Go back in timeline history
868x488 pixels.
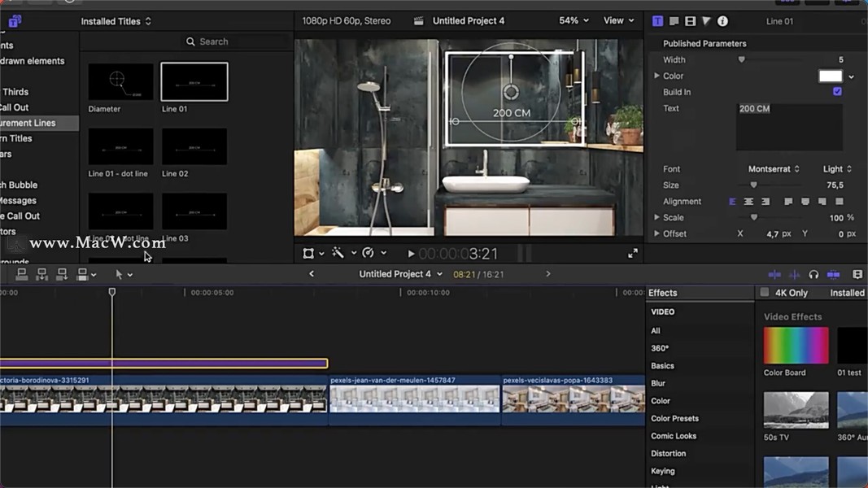(312, 274)
